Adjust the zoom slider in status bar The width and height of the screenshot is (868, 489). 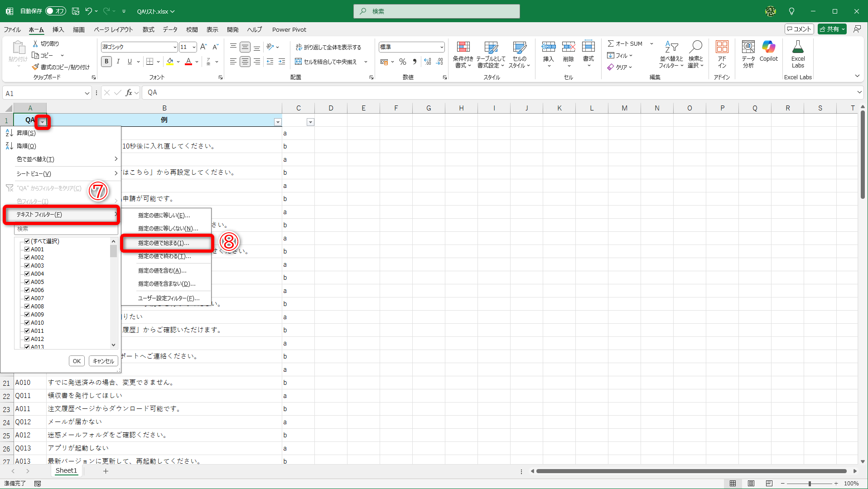[810, 484]
